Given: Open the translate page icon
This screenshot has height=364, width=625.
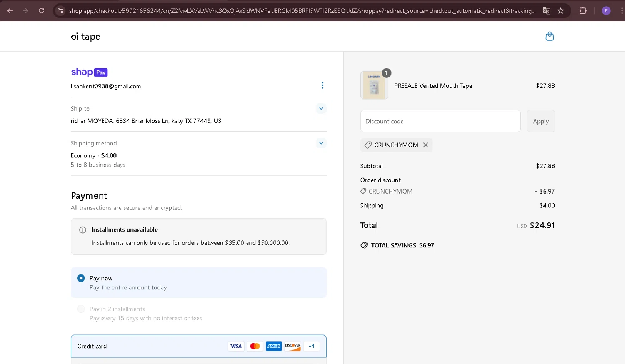Looking at the screenshot, I should (x=546, y=11).
